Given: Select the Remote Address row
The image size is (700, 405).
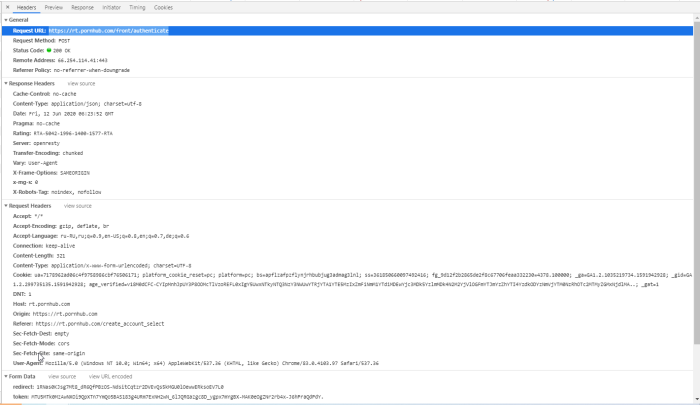Looking at the screenshot, I should (x=60, y=60).
